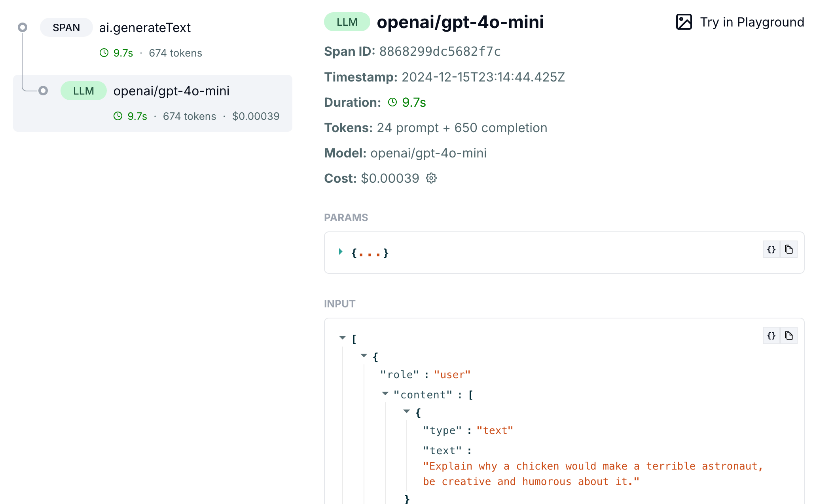Click the Model value openai/gpt-4o-mini
The width and height of the screenshot is (815, 504).
(428, 153)
